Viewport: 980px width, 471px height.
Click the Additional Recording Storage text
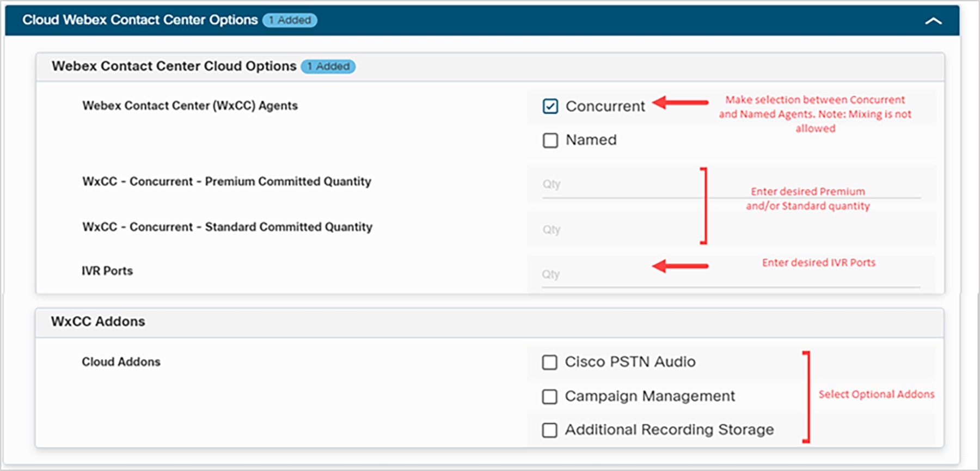point(669,430)
